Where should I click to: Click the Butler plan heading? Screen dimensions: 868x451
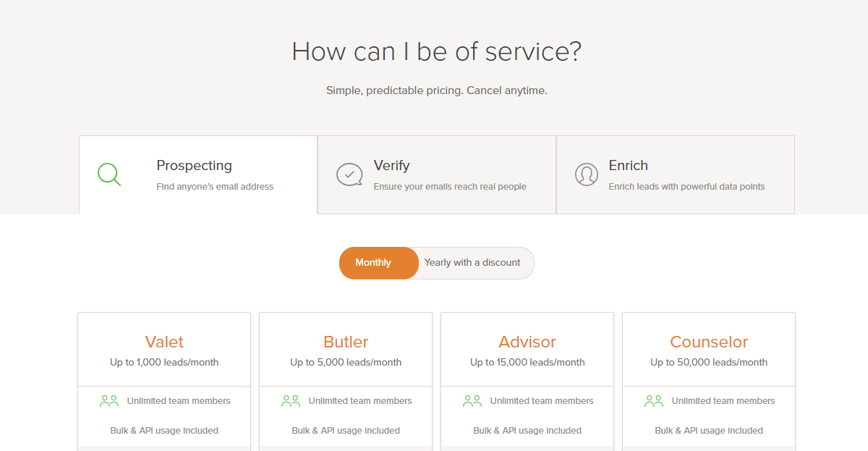(x=345, y=341)
